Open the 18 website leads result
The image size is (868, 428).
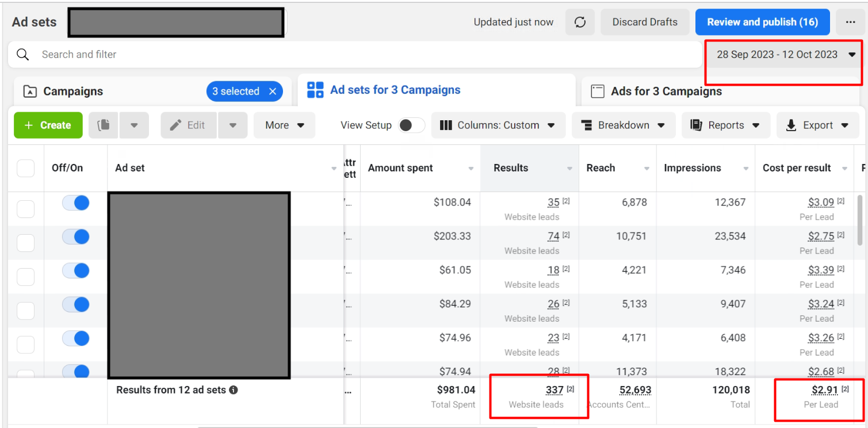[553, 270]
